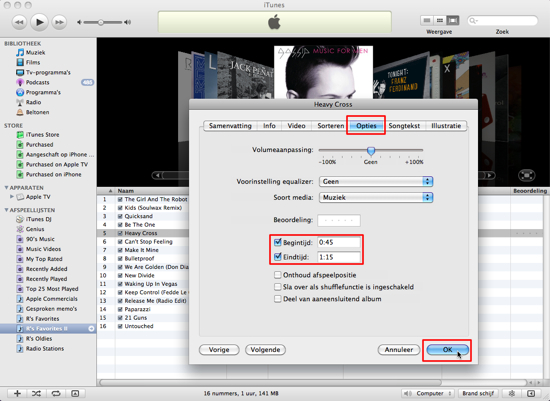Switch to Cover Flow view
Image resolution: width=550 pixels, height=401 pixels.
[x=452, y=20]
